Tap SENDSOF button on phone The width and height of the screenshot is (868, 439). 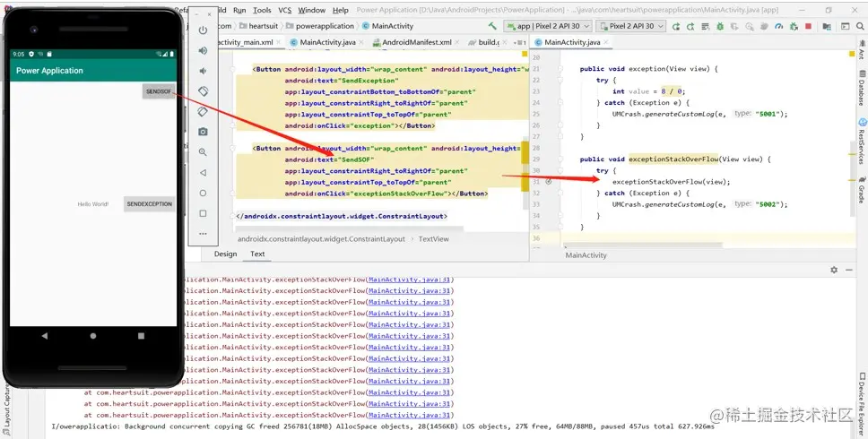(x=159, y=91)
